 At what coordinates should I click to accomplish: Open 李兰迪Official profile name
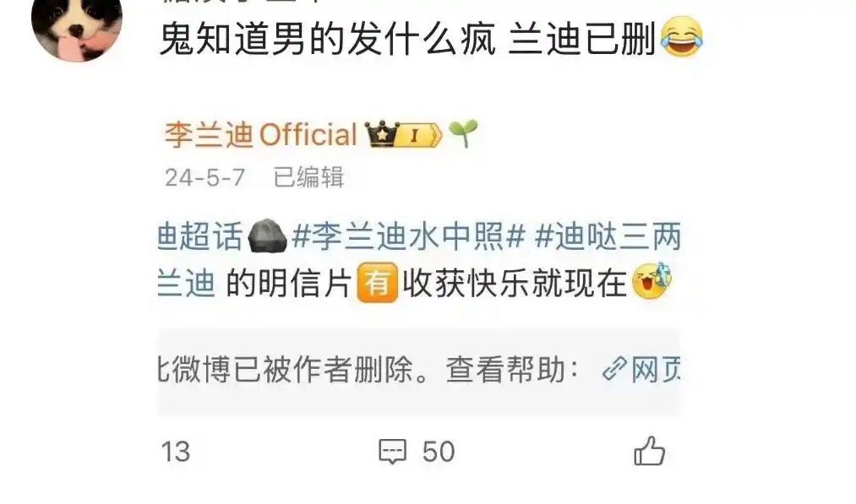pos(261,135)
